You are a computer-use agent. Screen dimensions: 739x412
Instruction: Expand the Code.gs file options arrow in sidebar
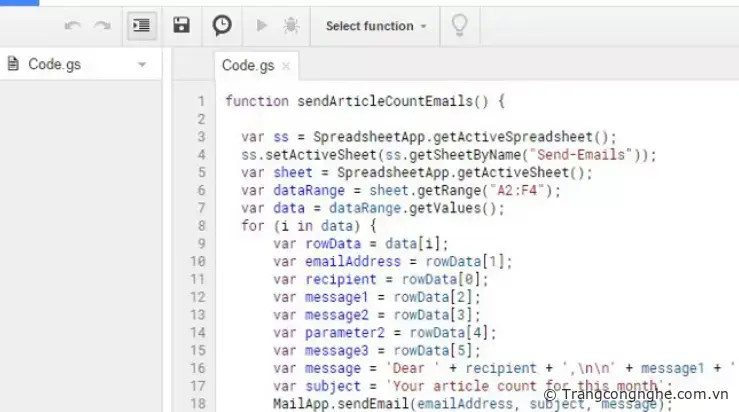[x=141, y=65]
